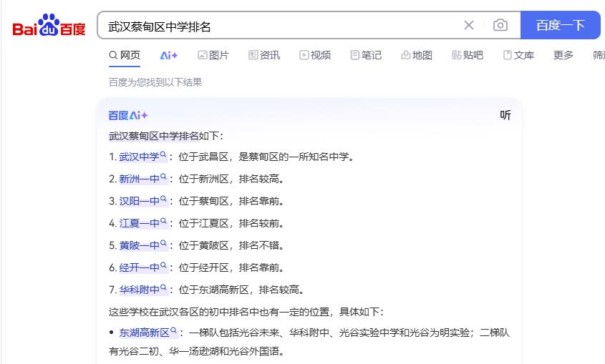Viewport: 605px width, 364px height.
Task: Click the search icon beside 汉阳一中
Action: coord(163,199)
